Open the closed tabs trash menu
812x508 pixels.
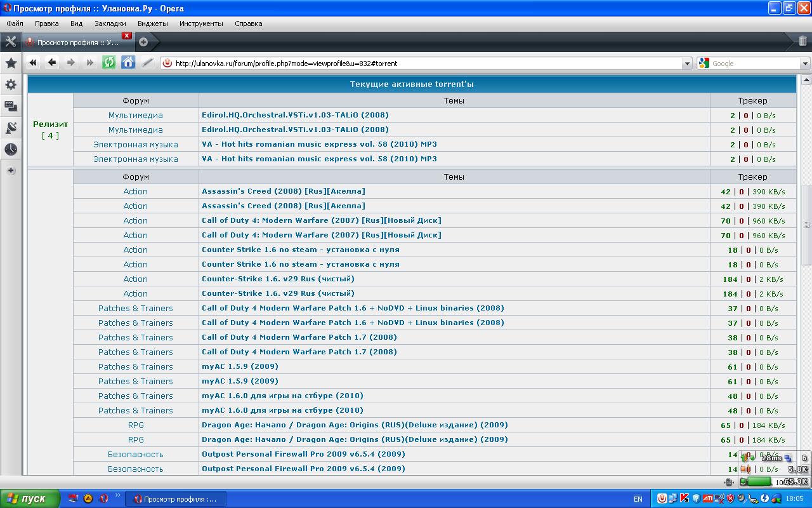point(802,41)
